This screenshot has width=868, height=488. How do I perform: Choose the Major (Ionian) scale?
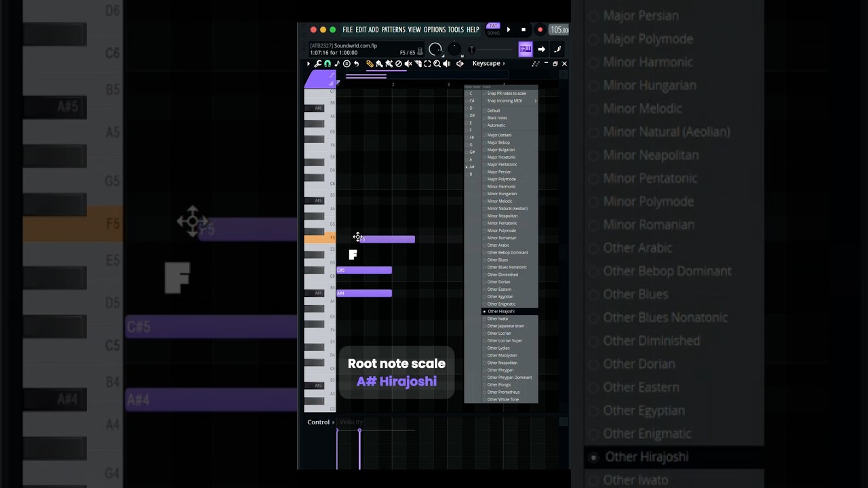coord(500,135)
